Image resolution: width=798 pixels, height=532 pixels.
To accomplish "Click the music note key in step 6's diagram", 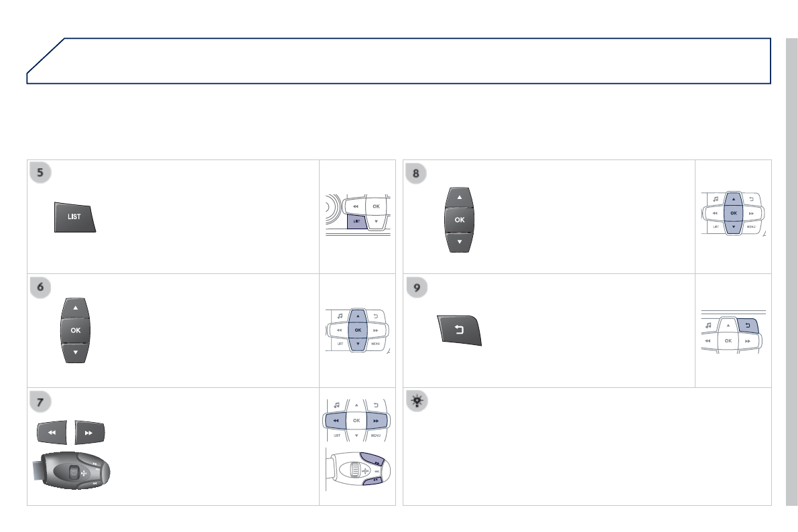I will point(340,316).
